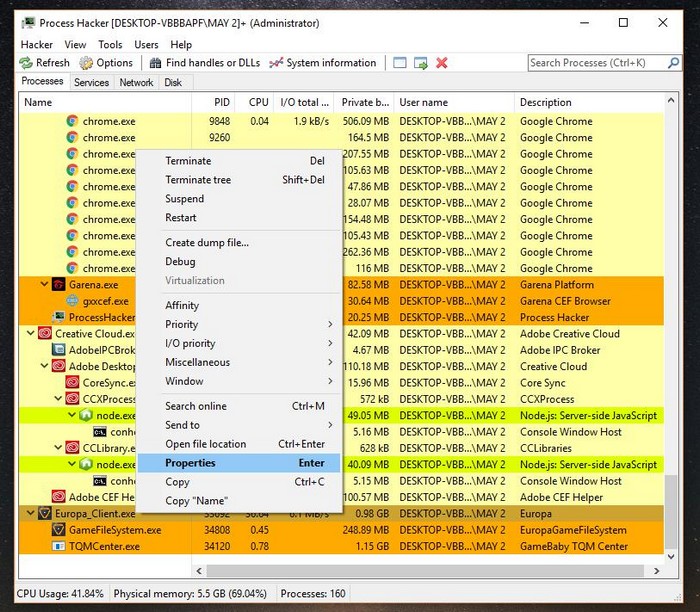700x612 pixels.
Task: Click TQMCenter.exe window icon
Action: pos(58,546)
